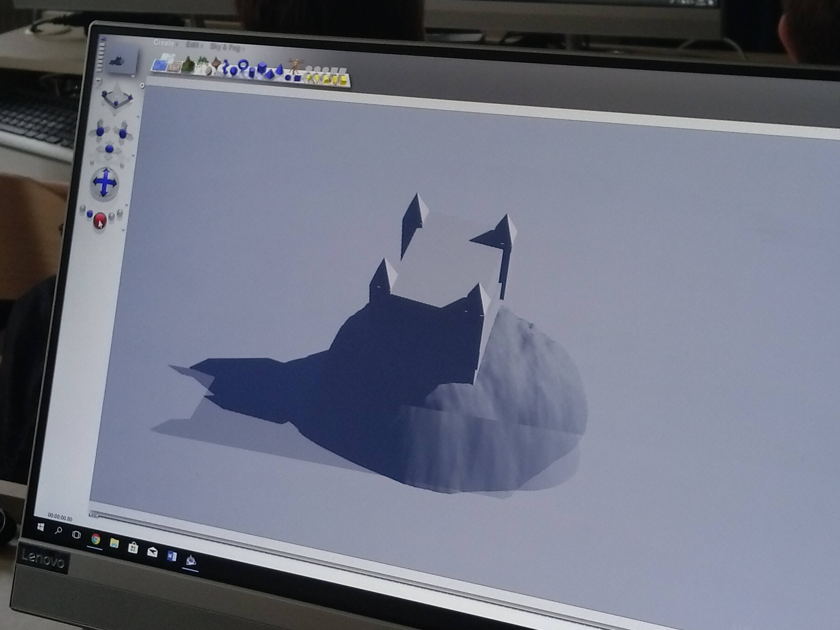This screenshot has width=840, height=630.
Task: Open trackball options triangle
Action: pyautogui.click(x=127, y=205)
